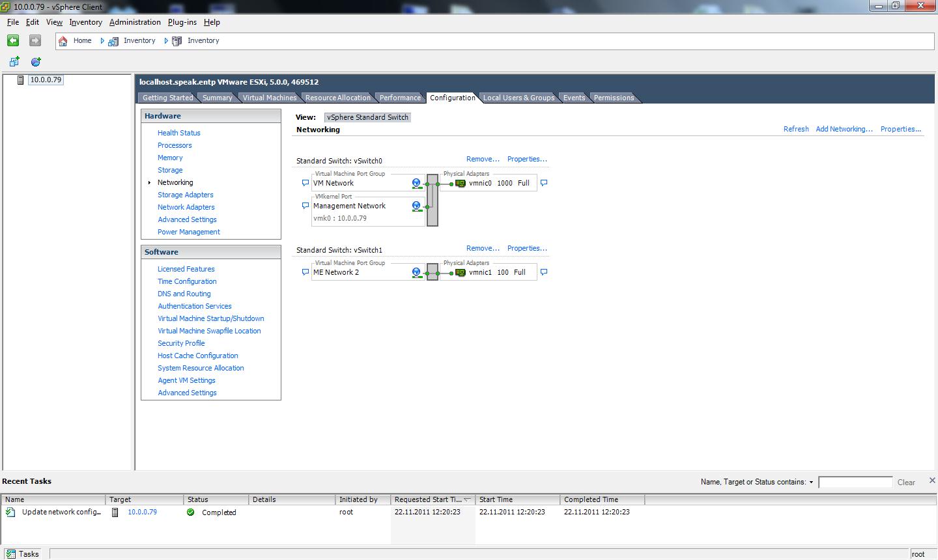Close the Recent Tasks panel
The width and height of the screenshot is (938, 560).
[x=932, y=481]
